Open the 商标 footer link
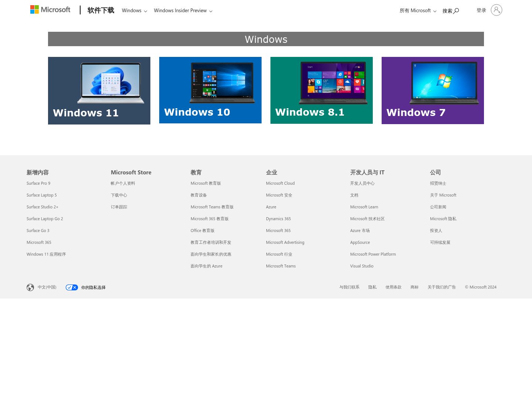The width and height of the screenshot is (532, 399). click(x=415, y=287)
